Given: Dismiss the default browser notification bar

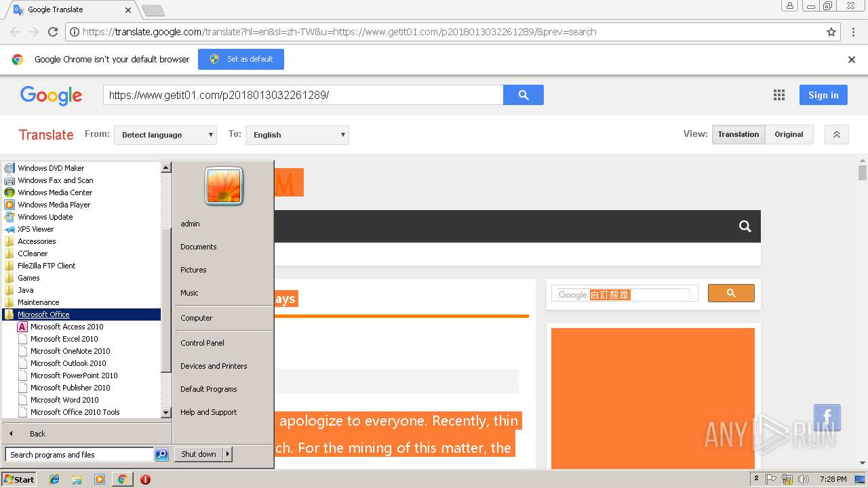Looking at the screenshot, I should pos(852,60).
